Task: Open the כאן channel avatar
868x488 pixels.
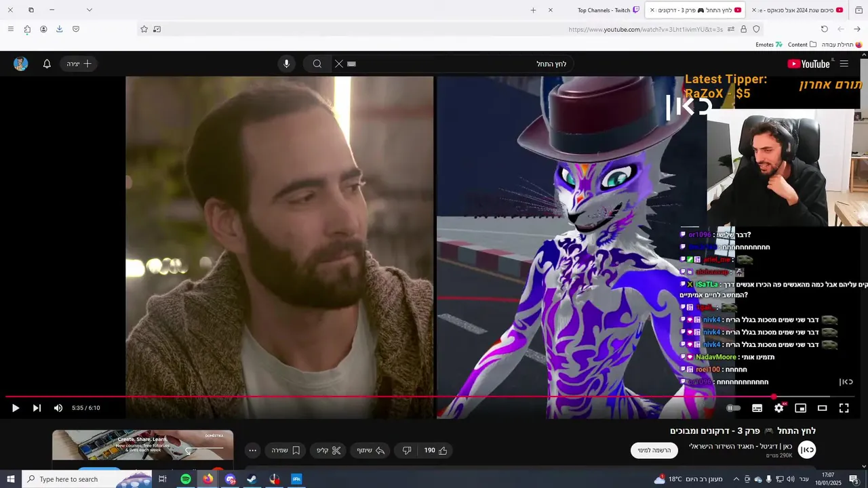Action: (x=807, y=449)
